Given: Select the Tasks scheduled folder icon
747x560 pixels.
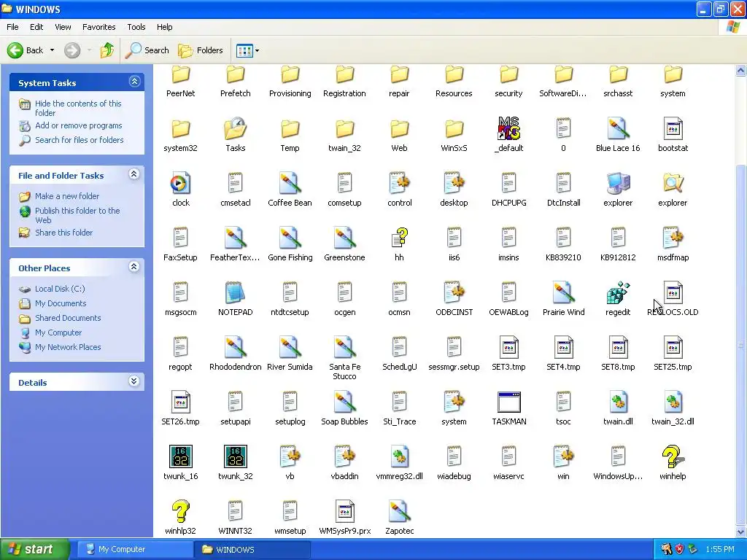Looking at the screenshot, I should pos(236,128).
